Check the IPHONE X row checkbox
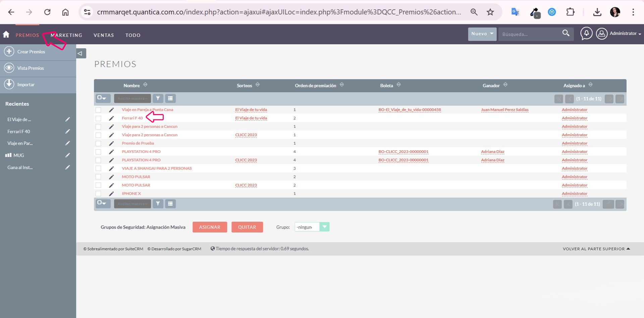Screen dimensions: 644x318 pos(98,194)
